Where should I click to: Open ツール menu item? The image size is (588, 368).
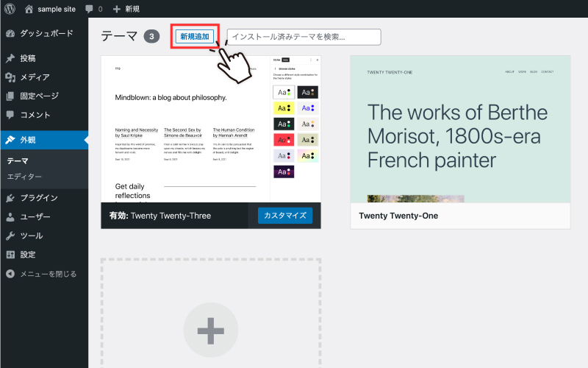coord(44,236)
